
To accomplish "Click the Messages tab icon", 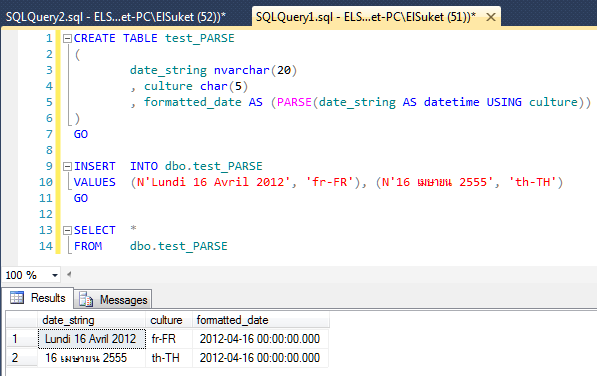I will 86,300.
